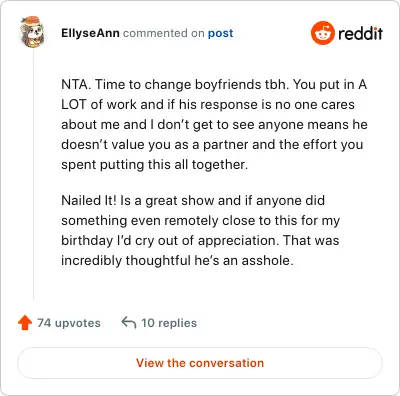Screen dimensions: 400x396
Task: Click the gray "commented on" text
Action: click(164, 33)
